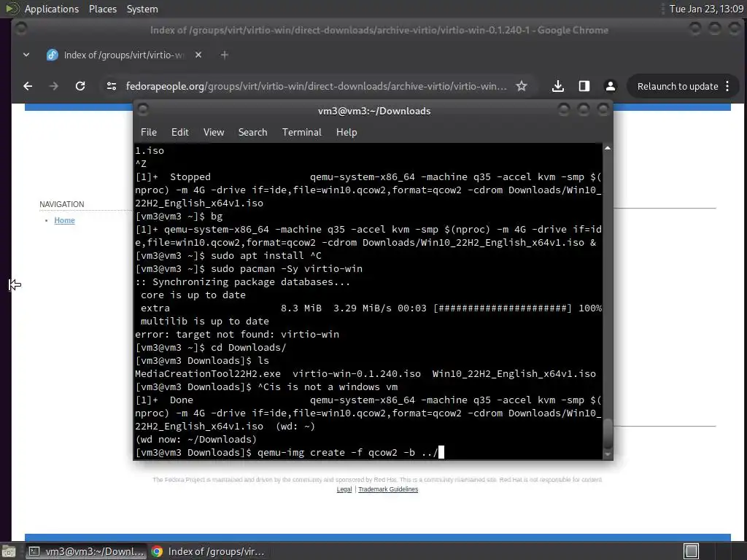
Task: Click the show desktop icon in taskbar
Action: click(x=9, y=551)
